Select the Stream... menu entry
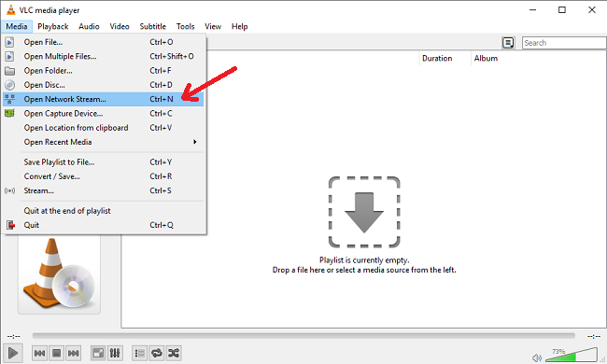 pos(104,190)
